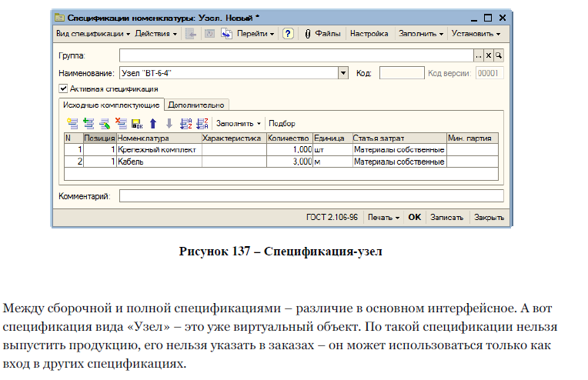Select the Кабель nomenclature cell

(x=159, y=162)
